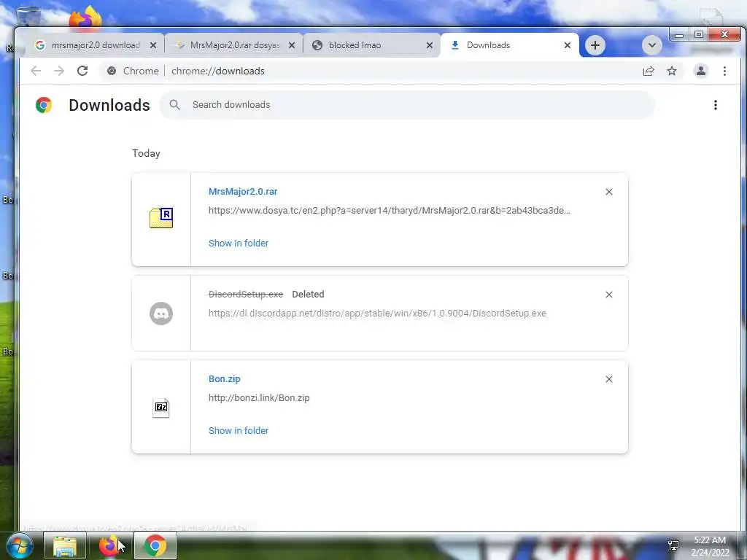Click the discordapp.net DiscordSetup.exe URL
The image size is (747, 560).
click(377, 314)
